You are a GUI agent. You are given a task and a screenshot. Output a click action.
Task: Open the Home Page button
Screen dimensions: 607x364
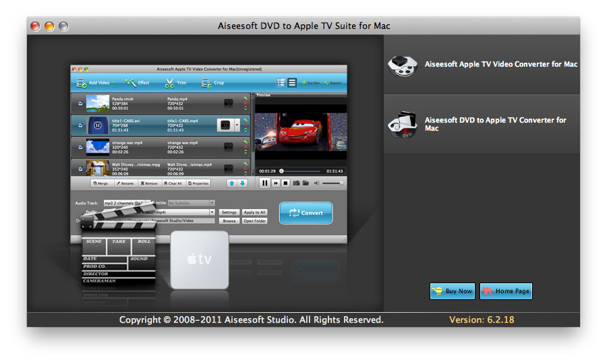(506, 291)
